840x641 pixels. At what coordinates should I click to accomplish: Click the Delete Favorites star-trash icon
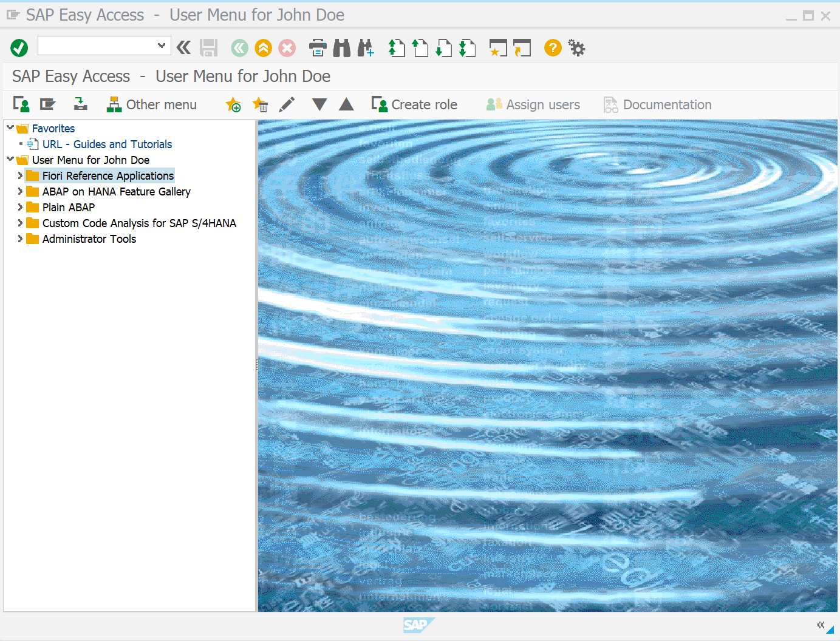[260, 104]
